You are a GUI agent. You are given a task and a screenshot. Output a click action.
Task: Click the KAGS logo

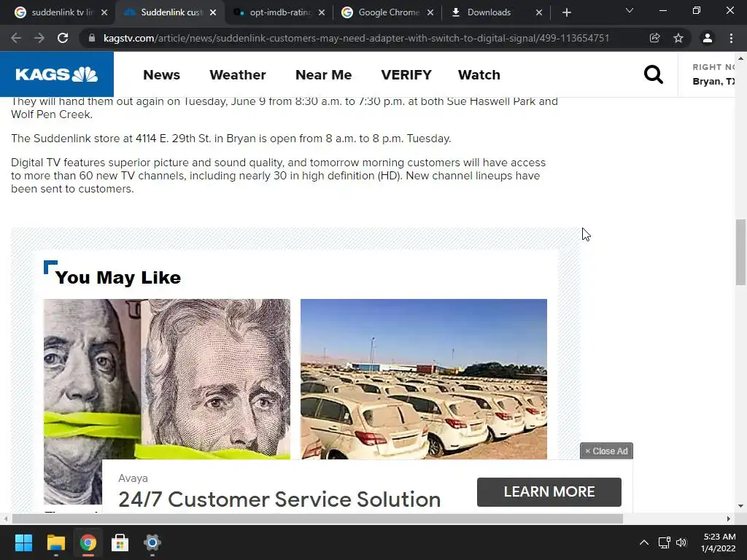[x=57, y=74]
